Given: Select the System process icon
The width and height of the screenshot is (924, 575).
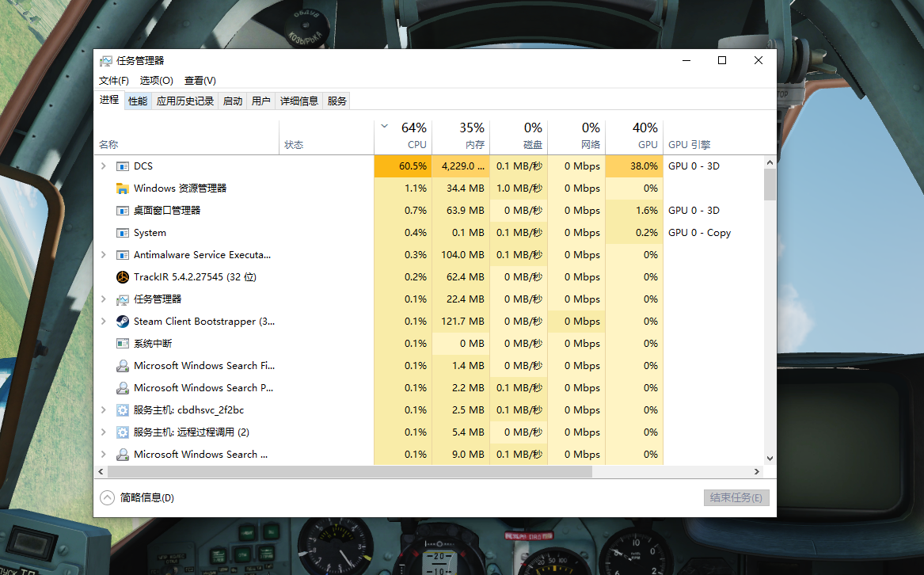Looking at the screenshot, I should (123, 233).
